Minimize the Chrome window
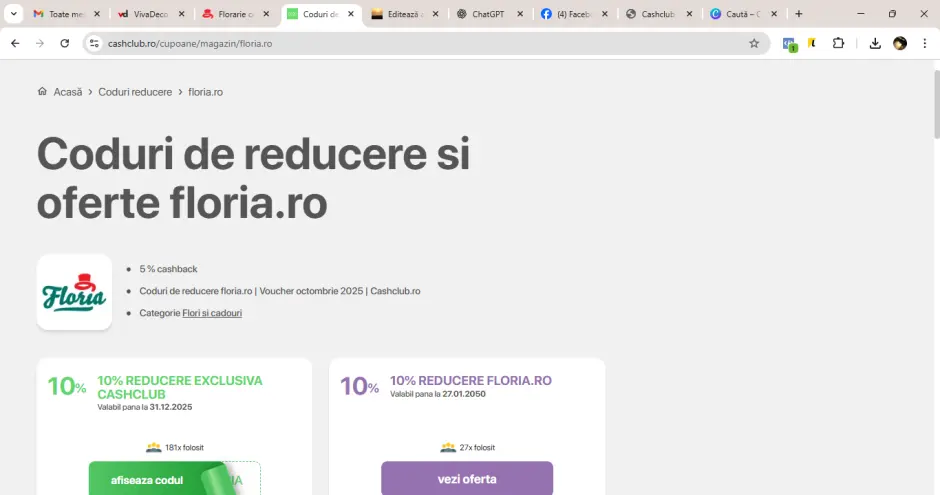Screen dimensions: 940x495 (x=861, y=14)
